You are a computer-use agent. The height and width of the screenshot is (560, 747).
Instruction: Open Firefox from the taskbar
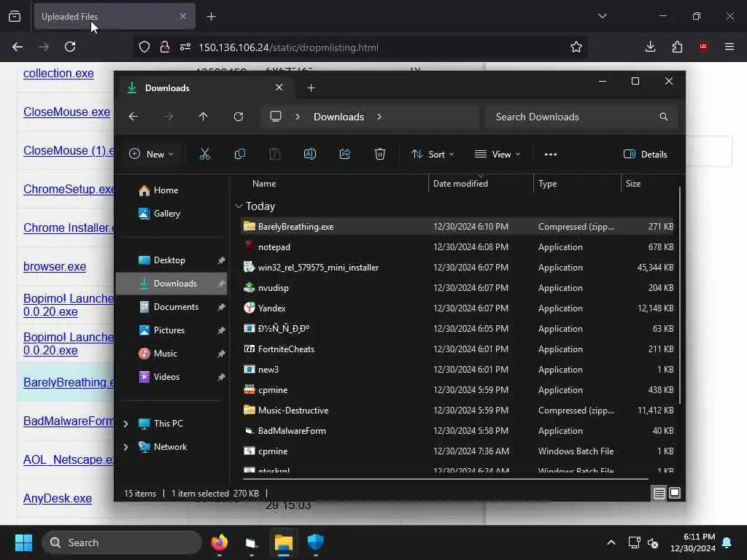(x=220, y=542)
